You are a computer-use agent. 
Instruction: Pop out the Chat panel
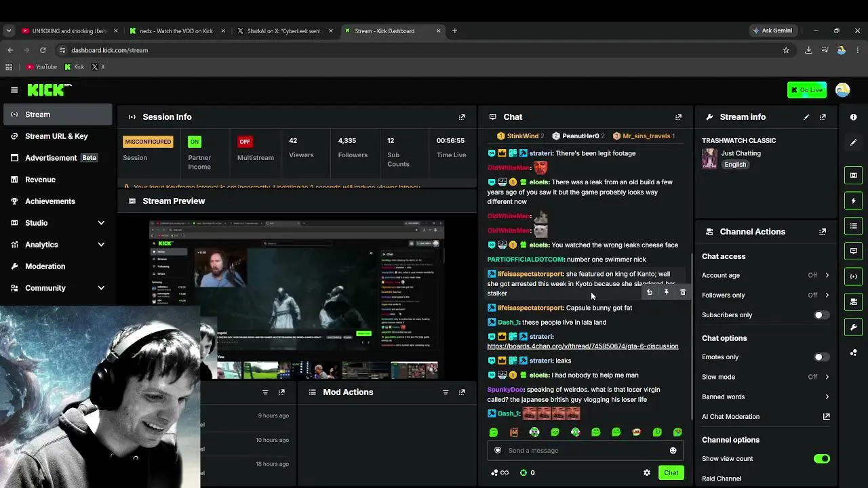(x=678, y=117)
